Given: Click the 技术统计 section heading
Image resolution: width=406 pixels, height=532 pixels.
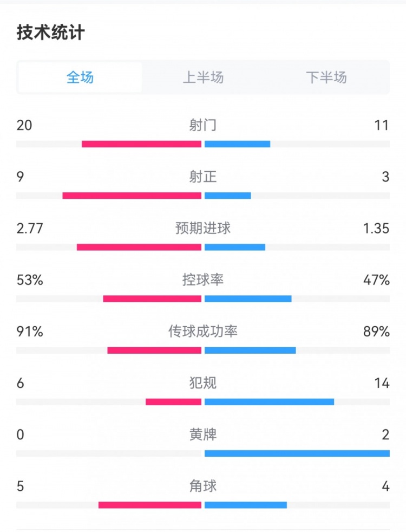Looking at the screenshot, I should [x=50, y=33].
